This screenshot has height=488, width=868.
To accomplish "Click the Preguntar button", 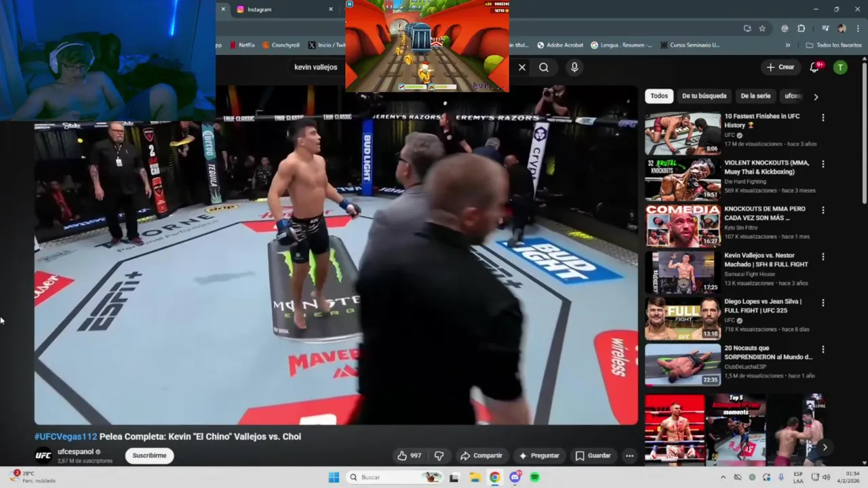I will (538, 455).
